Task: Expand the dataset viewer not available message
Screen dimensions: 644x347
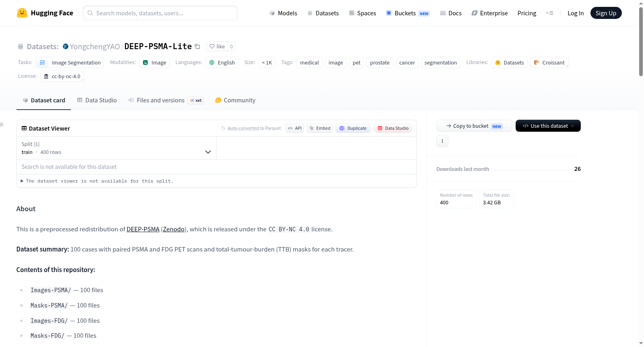Action: 97,181
